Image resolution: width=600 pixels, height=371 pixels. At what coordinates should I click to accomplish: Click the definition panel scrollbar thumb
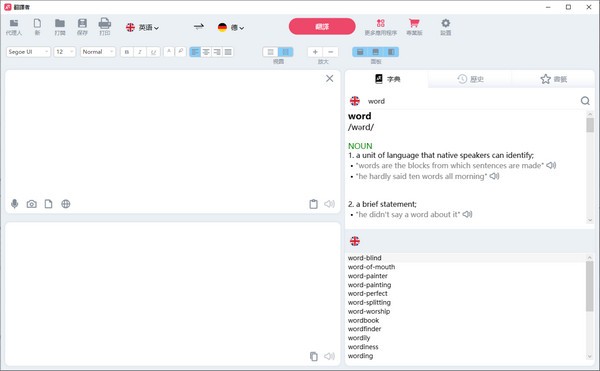[x=590, y=125]
